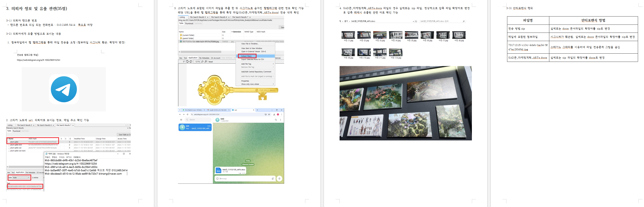The width and height of the screenshot is (644, 207).
Task: Click the paperclip attach icon in message box
Action: tap(273, 179)
